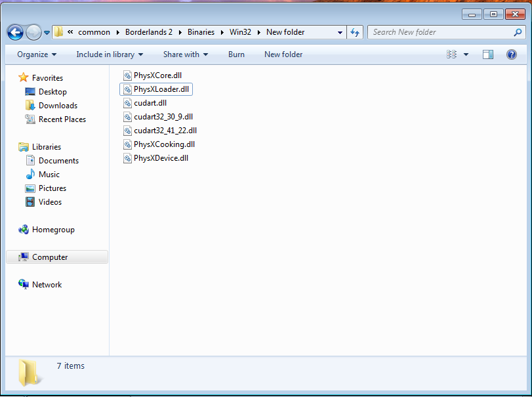Viewport: 532px width, 397px height.
Task: Refresh the current folder view
Action: tap(355, 32)
